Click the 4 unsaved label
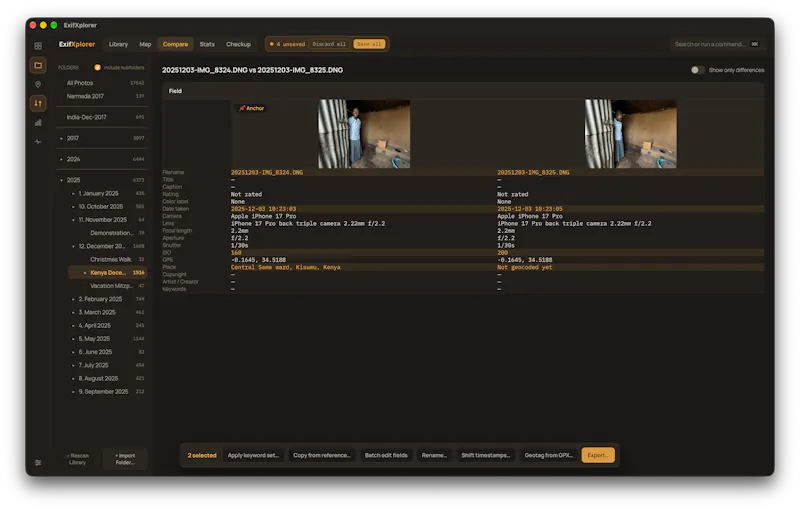Viewport: 800px width, 510px height. coord(290,44)
